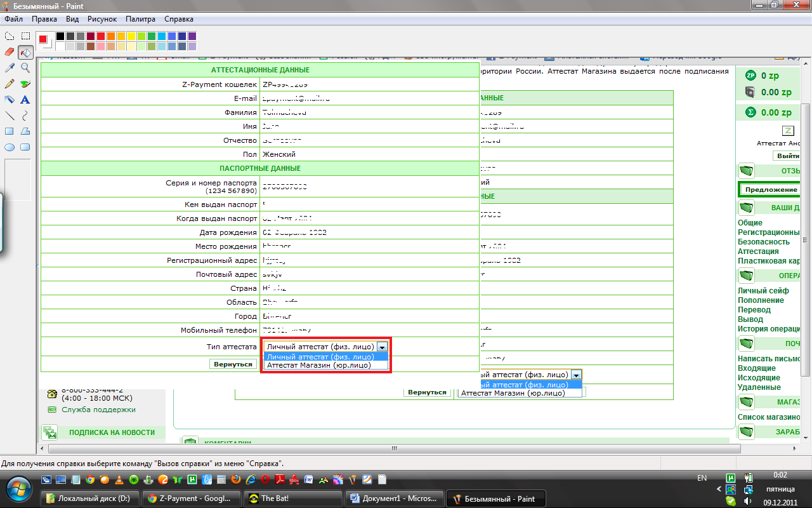Select the Text tool

point(25,99)
